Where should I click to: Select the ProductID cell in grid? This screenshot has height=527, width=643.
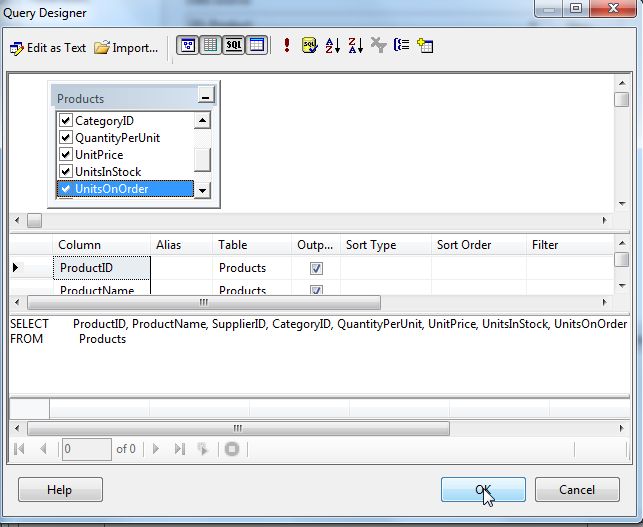pyautogui.click(x=102, y=268)
